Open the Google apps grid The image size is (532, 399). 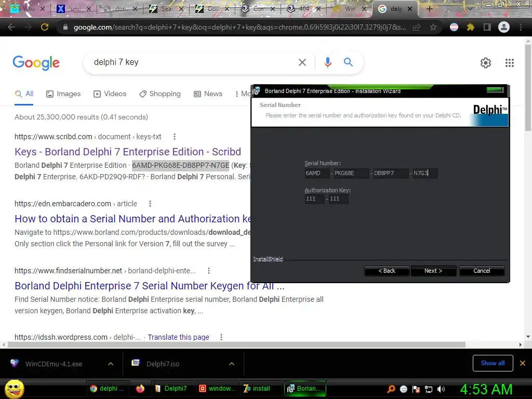(x=510, y=63)
